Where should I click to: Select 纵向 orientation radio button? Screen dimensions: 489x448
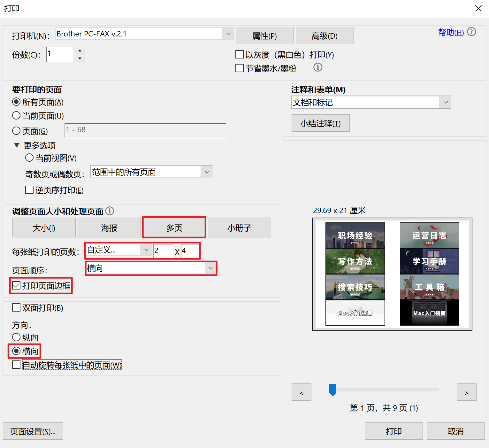[16, 337]
